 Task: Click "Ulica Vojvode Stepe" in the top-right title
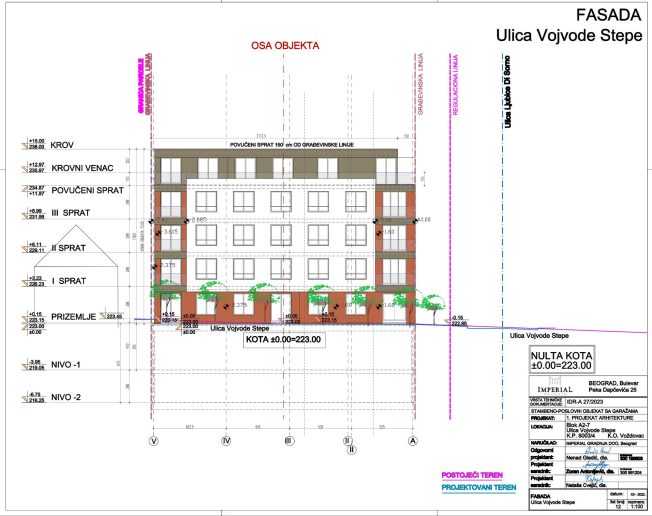pos(569,35)
